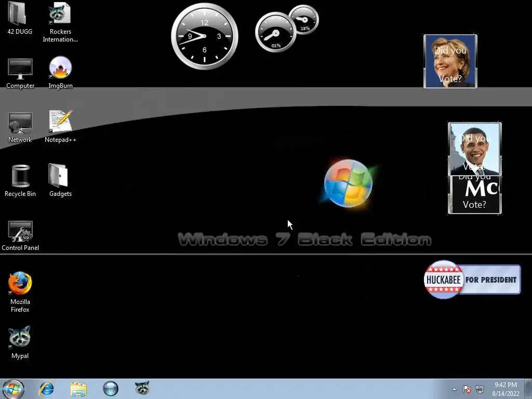Click the Show desktop button
This screenshot has height=399, width=532.
[x=529, y=389]
